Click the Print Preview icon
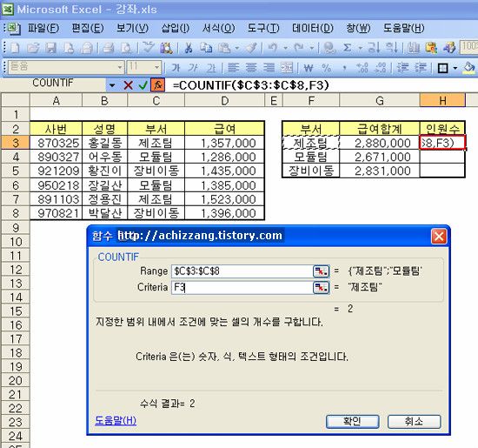The image size is (478, 448). click(x=126, y=48)
